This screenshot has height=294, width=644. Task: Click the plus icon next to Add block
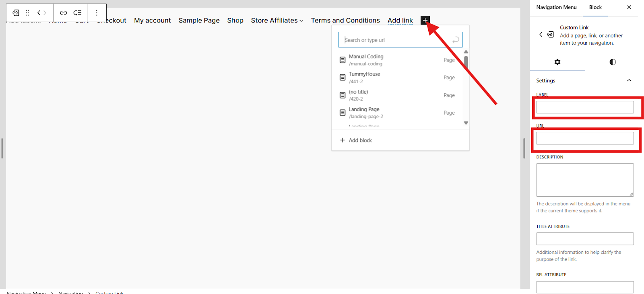coord(343,140)
